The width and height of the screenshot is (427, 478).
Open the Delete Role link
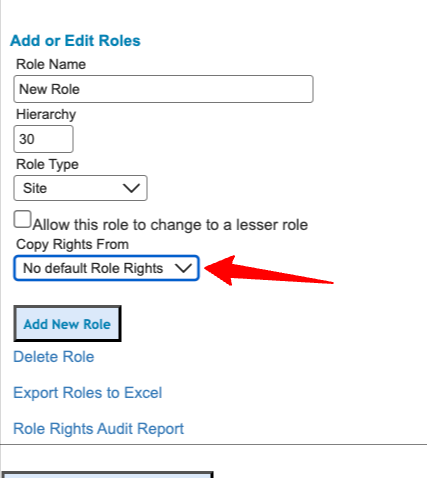tap(54, 357)
